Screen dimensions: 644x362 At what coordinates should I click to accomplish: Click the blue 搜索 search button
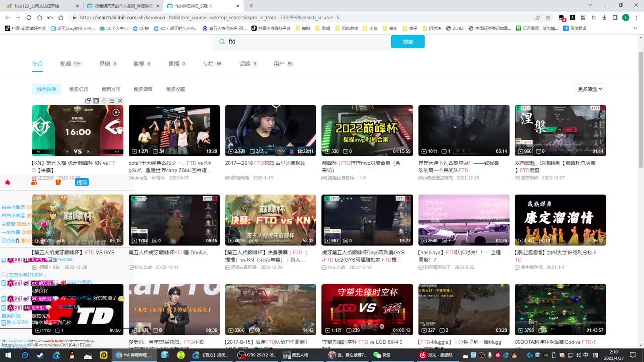408,42
